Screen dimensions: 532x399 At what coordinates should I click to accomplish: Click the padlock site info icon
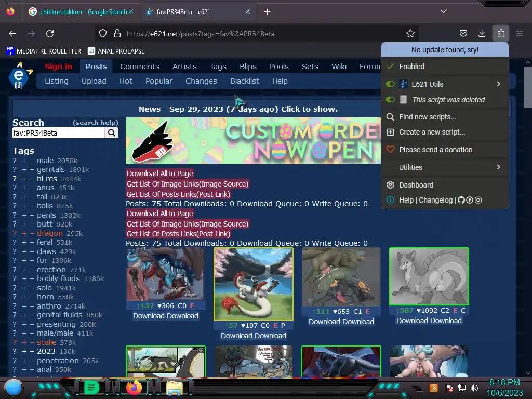tap(117, 34)
